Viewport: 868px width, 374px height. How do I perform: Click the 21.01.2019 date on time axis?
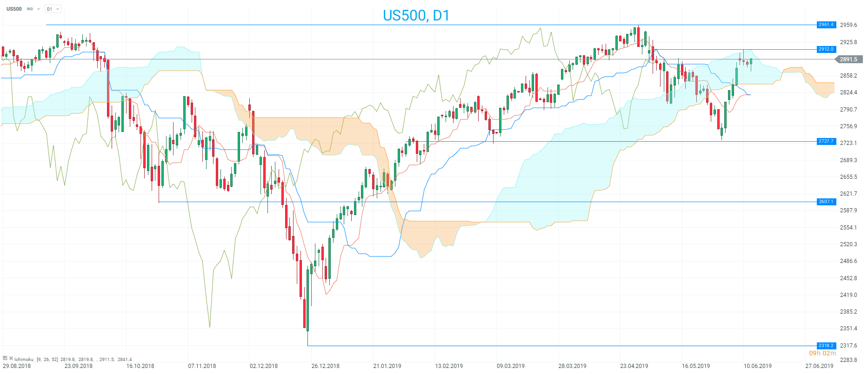(x=387, y=366)
